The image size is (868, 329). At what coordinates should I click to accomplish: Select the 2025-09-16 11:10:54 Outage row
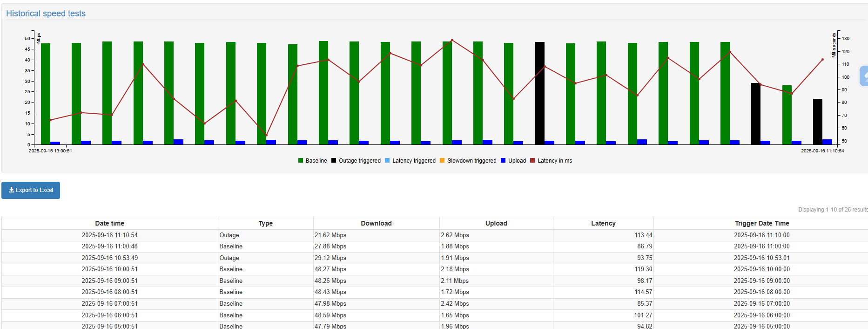[x=109, y=235]
